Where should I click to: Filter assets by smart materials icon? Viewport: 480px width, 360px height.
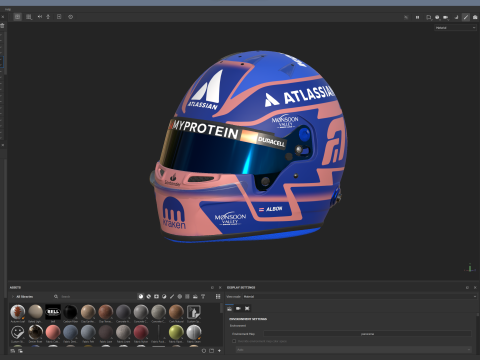click(x=149, y=296)
